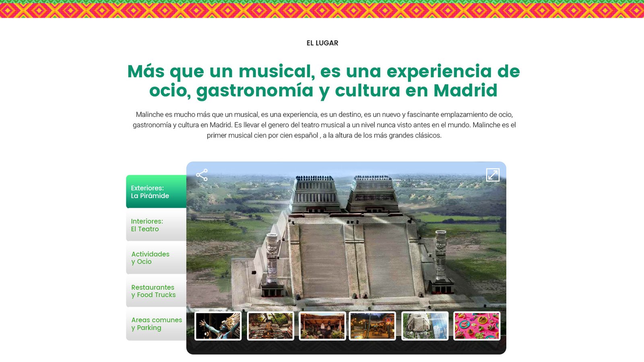Open the Actividades y Ocio tab
Image resolution: width=644 pixels, height=362 pixels.
coord(156,258)
